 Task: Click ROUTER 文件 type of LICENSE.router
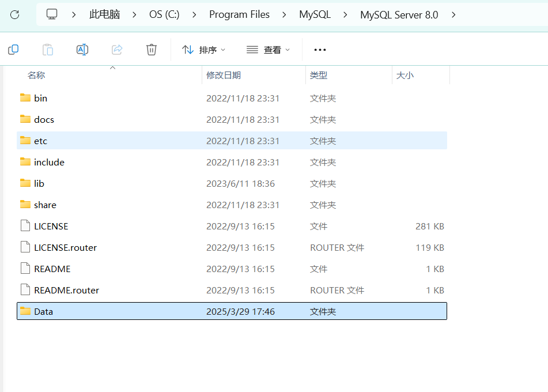[337, 247]
